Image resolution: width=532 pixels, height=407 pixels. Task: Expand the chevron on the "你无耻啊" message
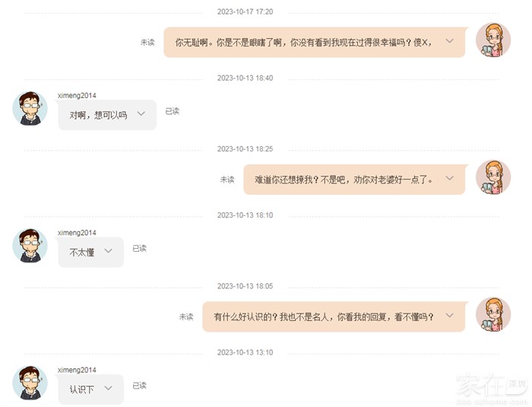point(450,42)
